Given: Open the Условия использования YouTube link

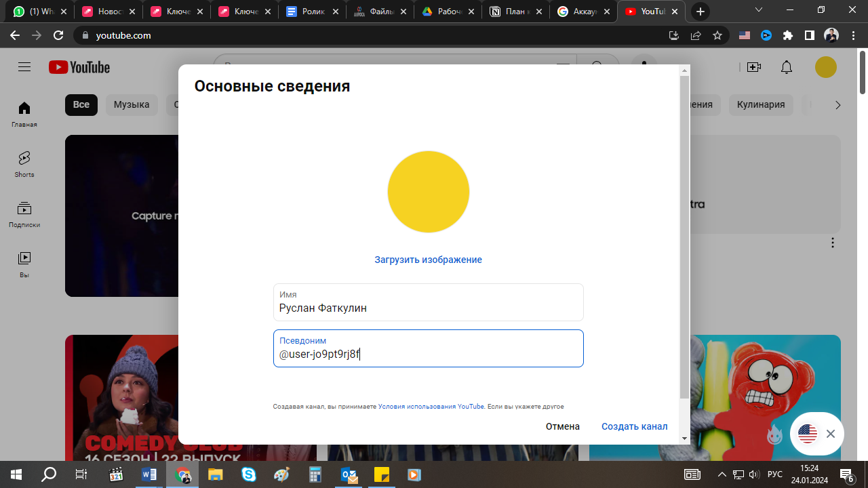Looking at the screenshot, I should 431,407.
